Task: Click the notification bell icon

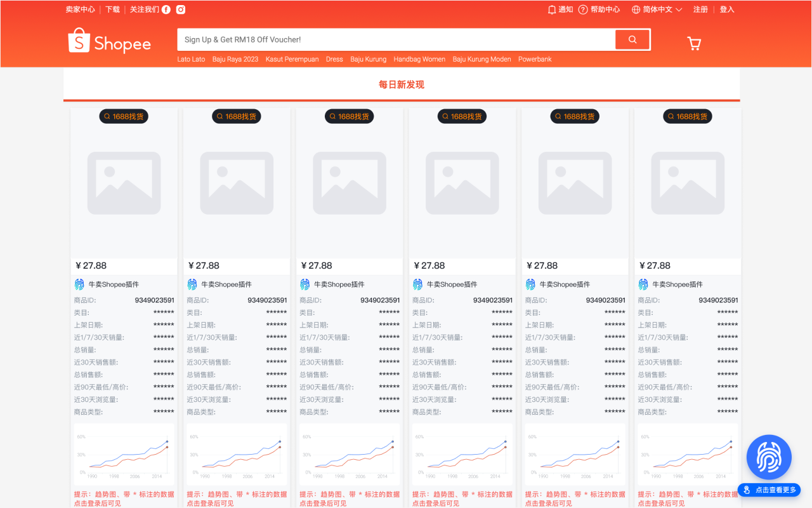Action: pos(552,10)
